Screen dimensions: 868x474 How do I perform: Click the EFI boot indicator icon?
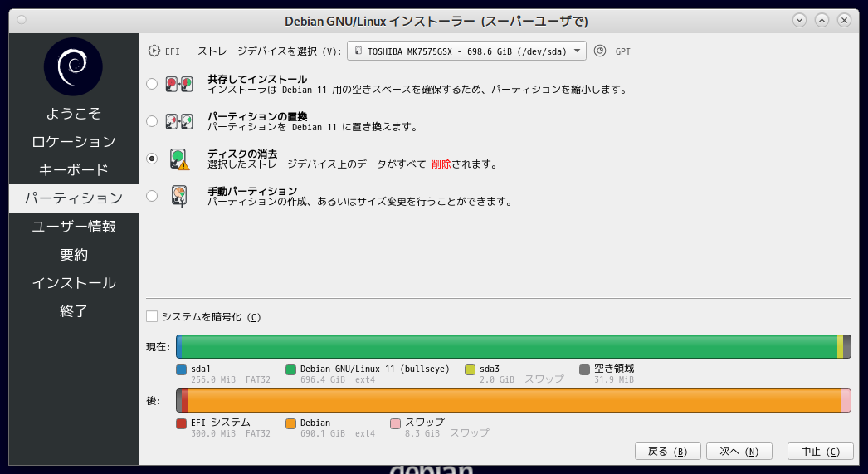point(154,51)
